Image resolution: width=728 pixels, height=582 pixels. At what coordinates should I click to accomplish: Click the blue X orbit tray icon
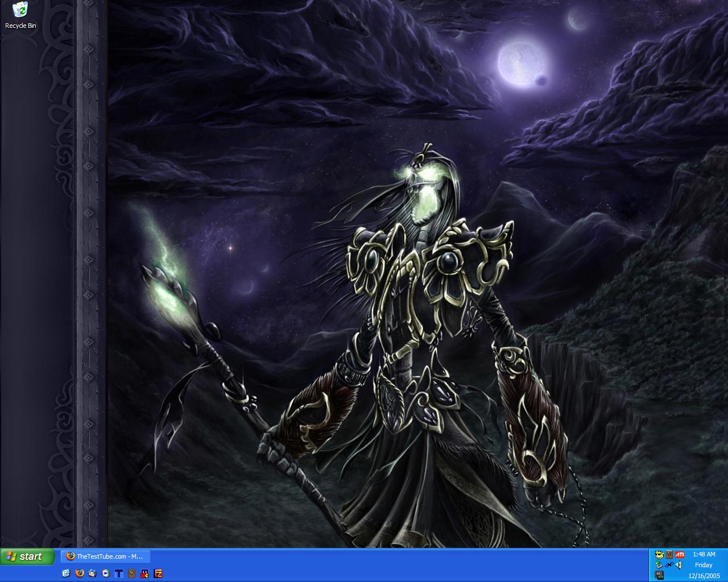669,564
